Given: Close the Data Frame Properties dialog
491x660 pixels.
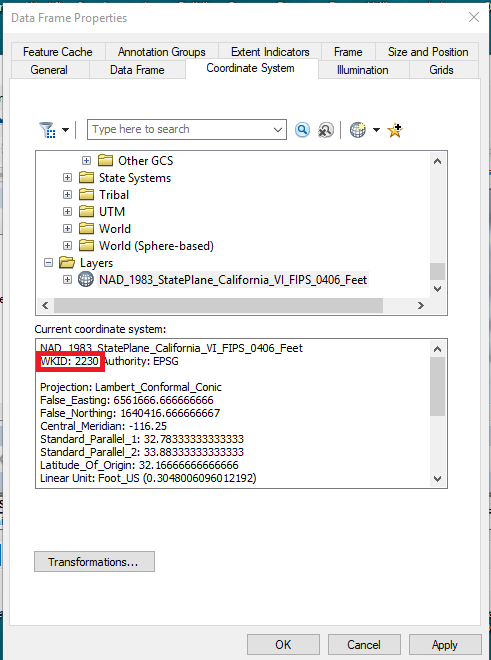Looking at the screenshot, I should [474, 17].
